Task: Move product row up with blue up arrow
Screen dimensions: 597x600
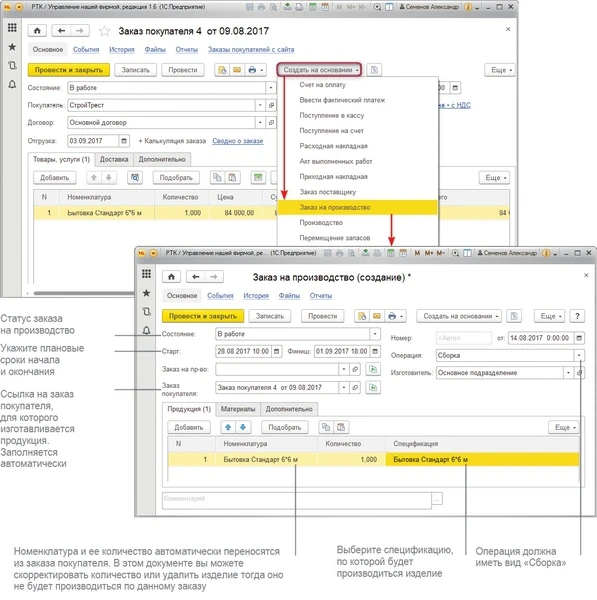Action: pyautogui.click(x=228, y=427)
